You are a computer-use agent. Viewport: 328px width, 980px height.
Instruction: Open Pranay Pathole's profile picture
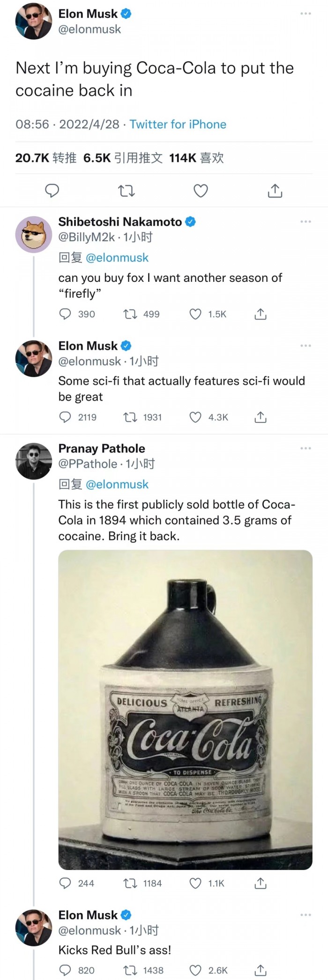pyautogui.click(x=33, y=461)
